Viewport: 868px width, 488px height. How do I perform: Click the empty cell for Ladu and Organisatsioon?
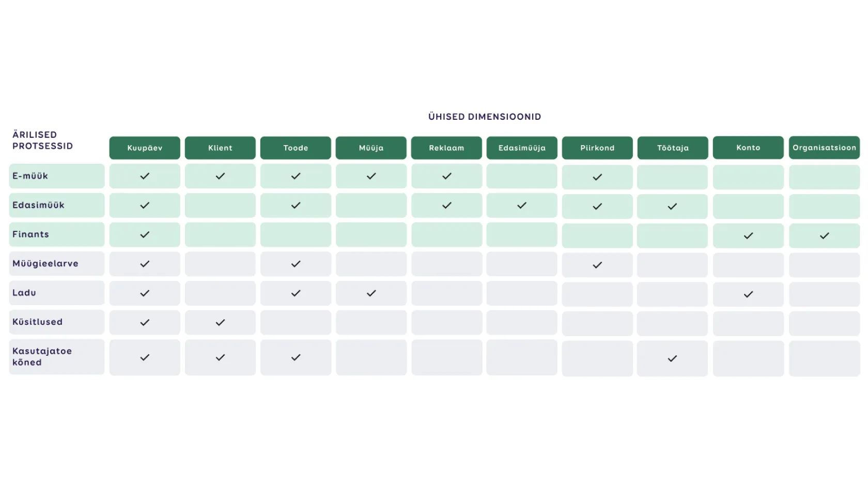[824, 294]
